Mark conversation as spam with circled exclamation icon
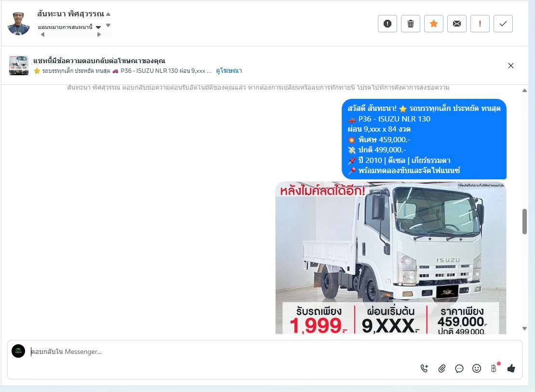This screenshot has height=392, width=535. click(x=387, y=24)
